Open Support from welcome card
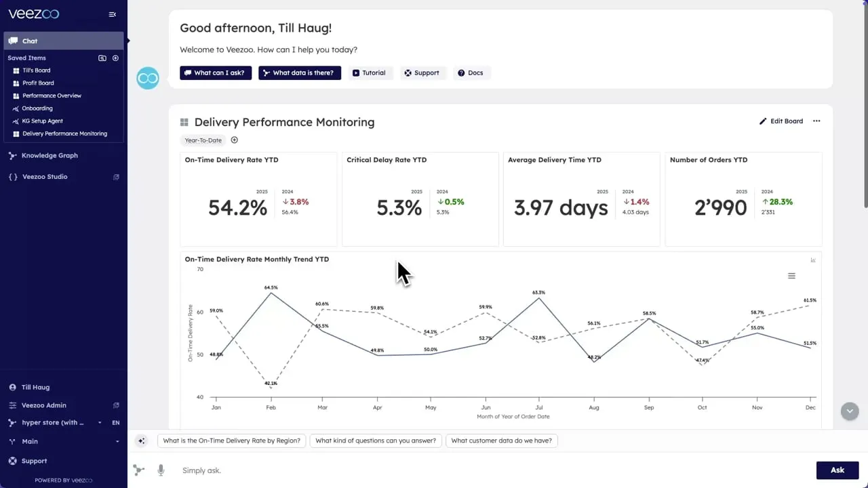The height and width of the screenshot is (488, 868). click(x=422, y=73)
